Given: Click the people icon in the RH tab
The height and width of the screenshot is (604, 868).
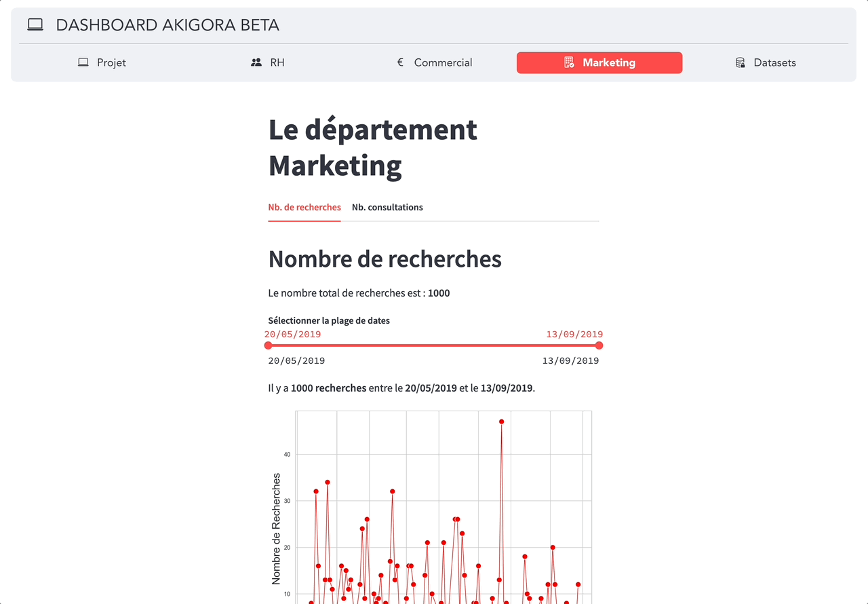Looking at the screenshot, I should [256, 62].
